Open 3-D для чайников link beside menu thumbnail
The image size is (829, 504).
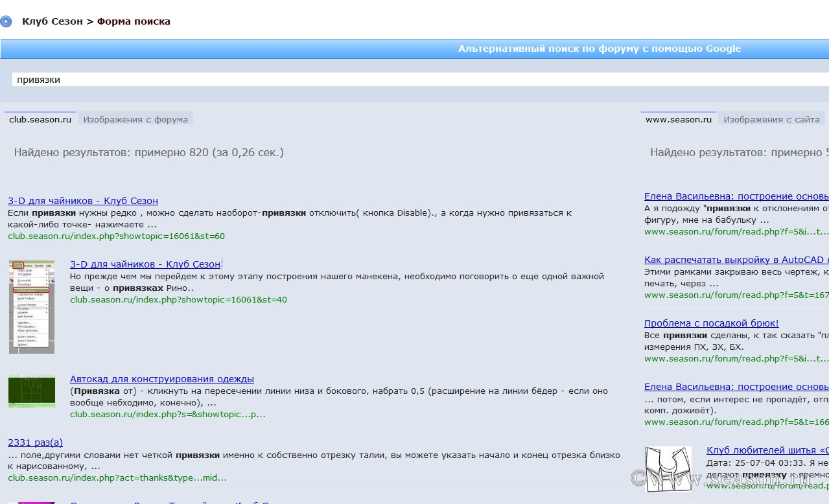[x=145, y=264]
